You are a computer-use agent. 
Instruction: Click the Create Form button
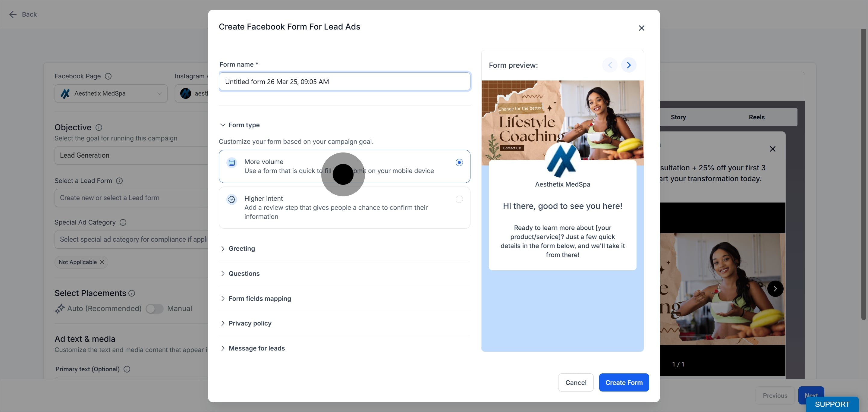624,383
